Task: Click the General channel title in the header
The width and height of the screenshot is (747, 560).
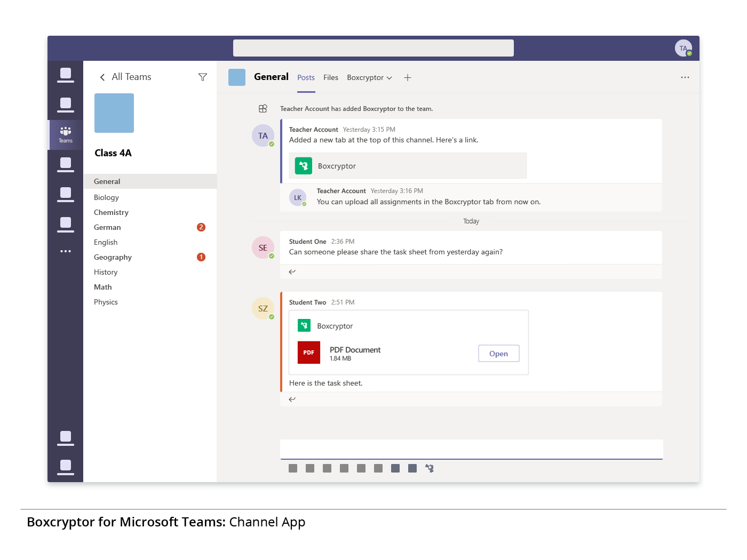Action: click(271, 77)
